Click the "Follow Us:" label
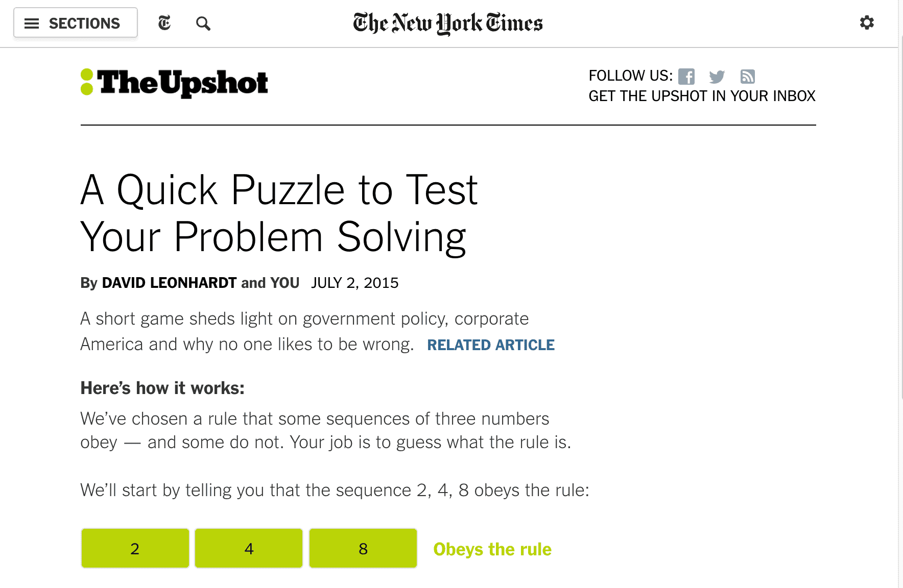 pyautogui.click(x=630, y=76)
